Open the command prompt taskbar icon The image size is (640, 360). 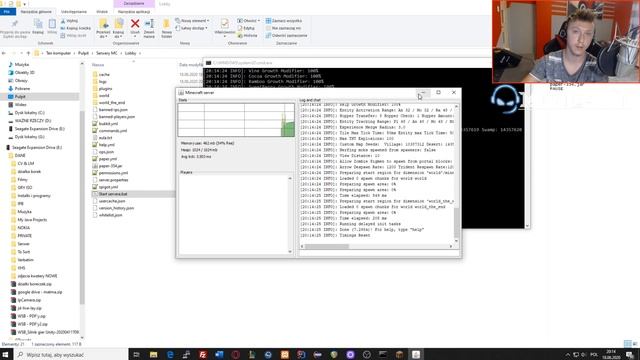click(x=383, y=354)
